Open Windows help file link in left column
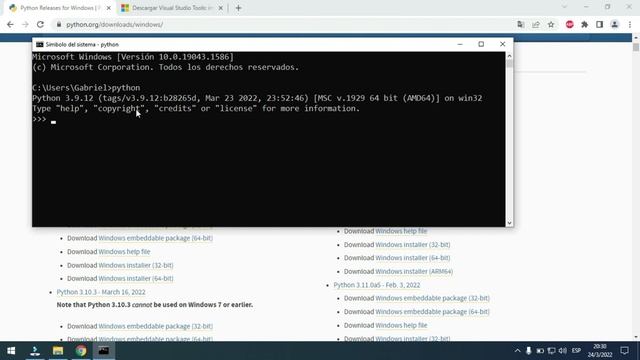Viewport: 640px width, 360px height. click(x=124, y=251)
